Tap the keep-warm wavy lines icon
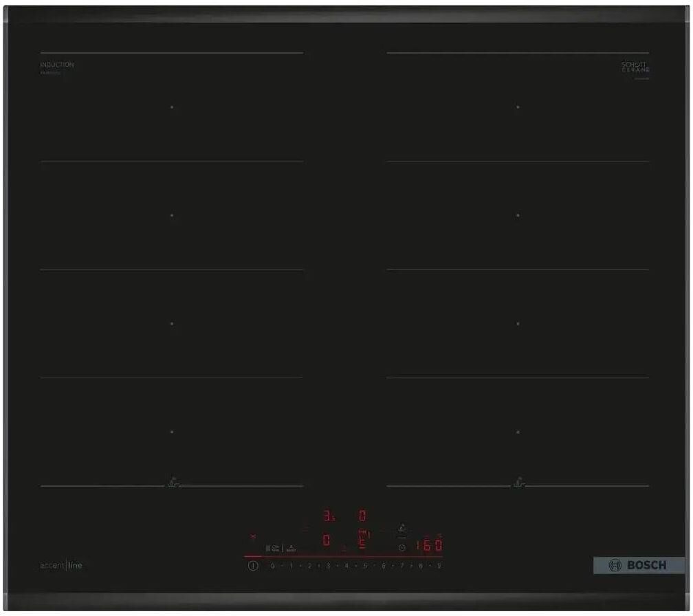 pyautogui.click(x=252, y=537)
